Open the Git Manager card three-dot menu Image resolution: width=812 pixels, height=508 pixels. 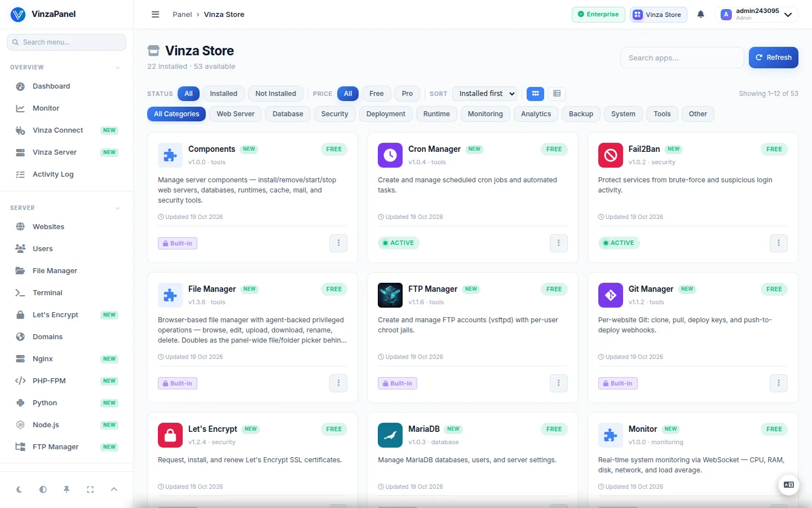[779, 383]
